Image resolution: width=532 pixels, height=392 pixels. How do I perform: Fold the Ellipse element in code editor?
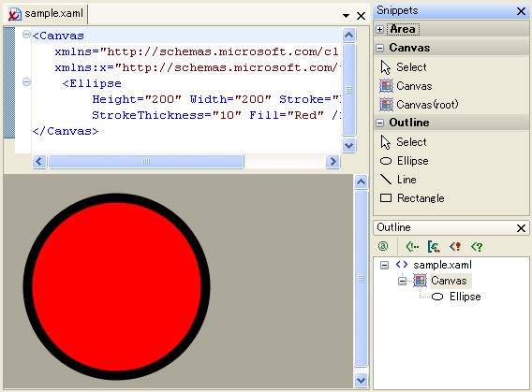tap(26, 82)
